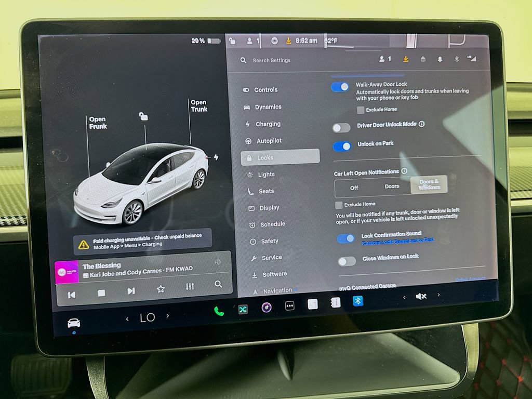
Task: Open the car controls icon in the dock
Action: click(74, 323)
